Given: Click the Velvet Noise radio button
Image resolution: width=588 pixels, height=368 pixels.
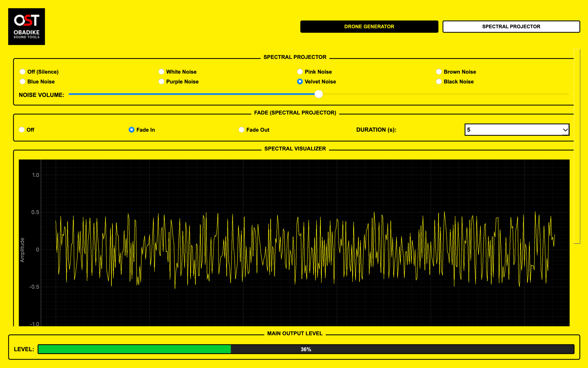Looking at the screenshot, I should (300, 82).
